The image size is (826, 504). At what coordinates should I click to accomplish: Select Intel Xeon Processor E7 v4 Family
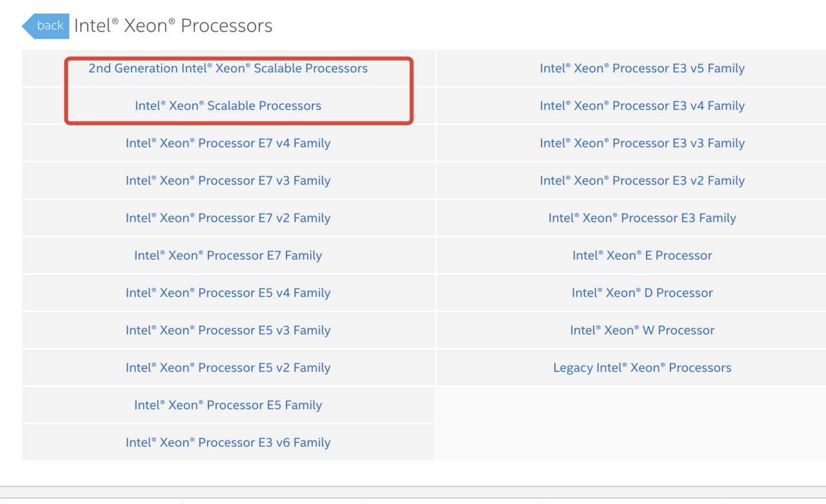tap(228, 143)
